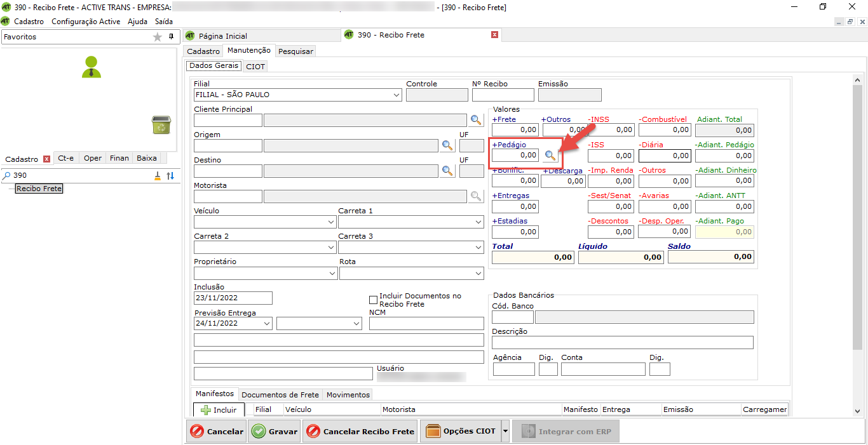This screenshot has width=868, height=445.
Task: Click the Adiant. Pedágio value field
Action: point(724,156)
